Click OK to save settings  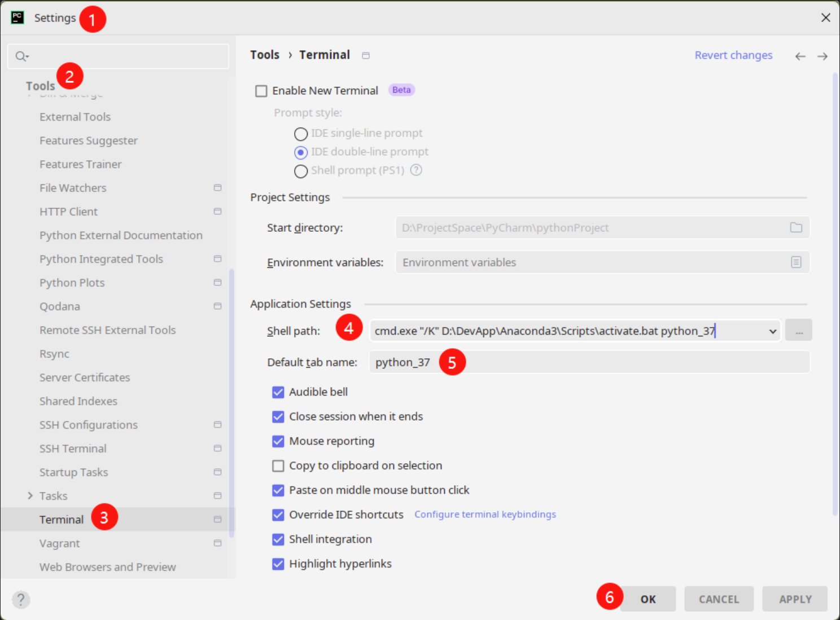(x=648, y=599)
